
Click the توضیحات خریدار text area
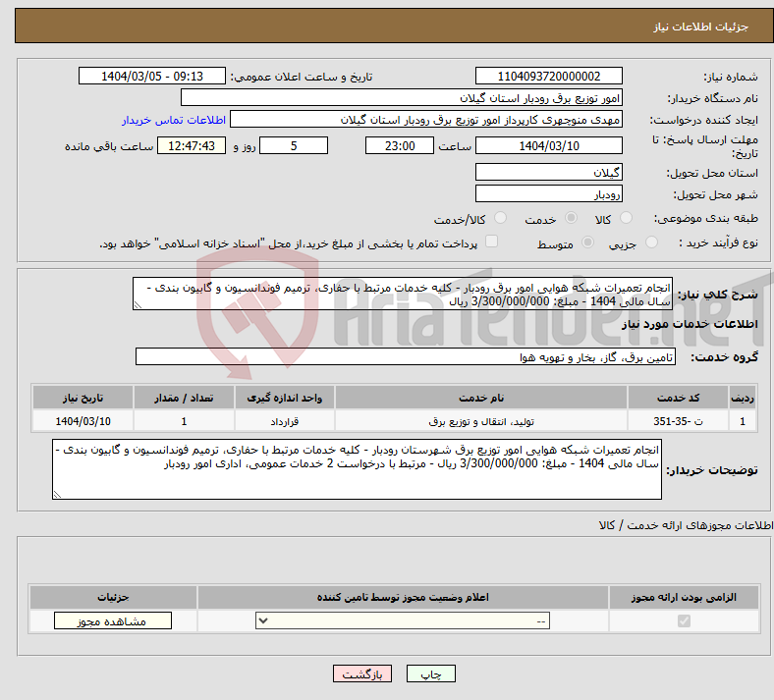[x=357, y=469]
